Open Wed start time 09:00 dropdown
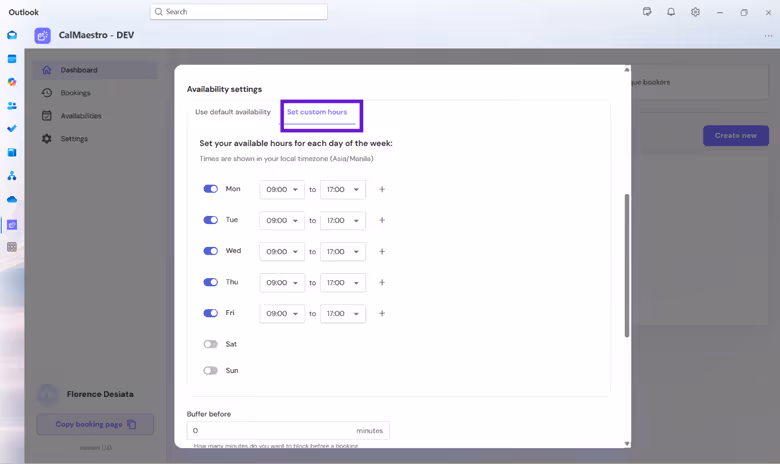 tap(282, 252)
